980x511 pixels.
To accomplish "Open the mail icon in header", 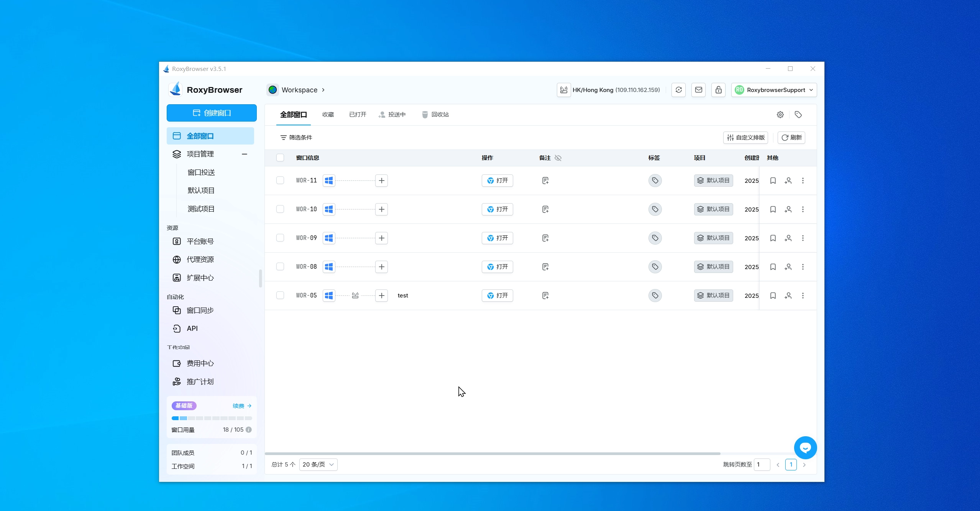I will pos(698,90).
